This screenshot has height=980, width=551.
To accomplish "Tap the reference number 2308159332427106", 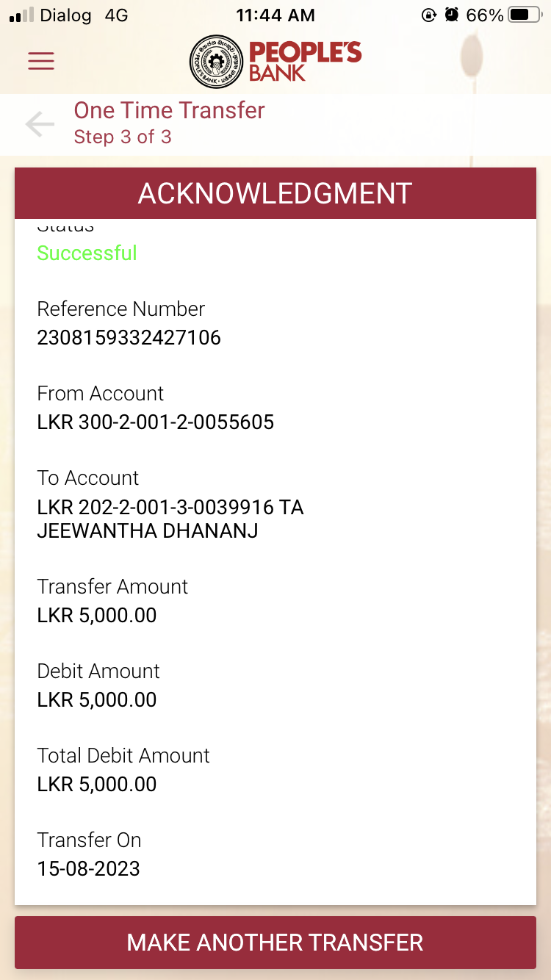I will pyautogui.click(x=129, y=337).
